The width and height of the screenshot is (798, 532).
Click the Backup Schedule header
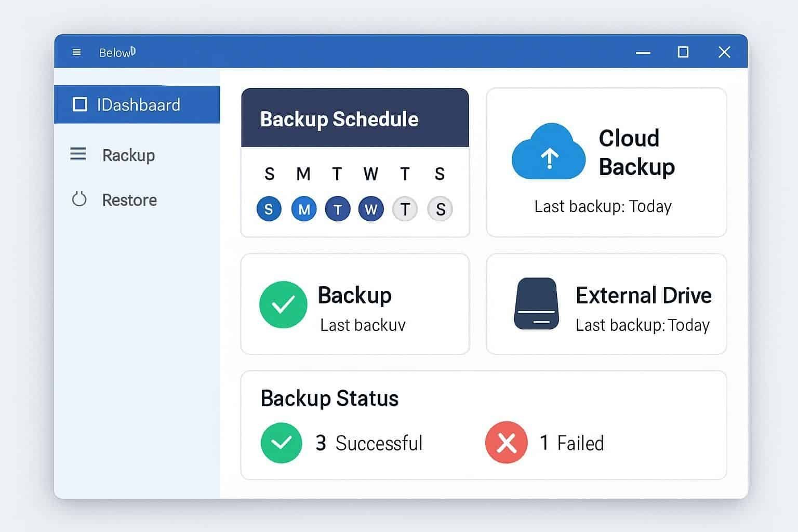click(355, 118)
